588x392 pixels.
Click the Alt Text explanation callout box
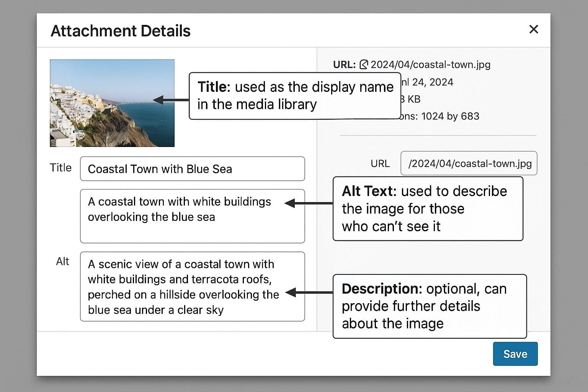pos(428,209)
